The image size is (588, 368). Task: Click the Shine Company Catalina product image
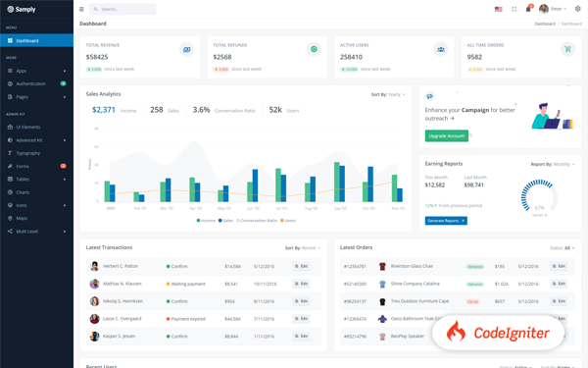382,284
